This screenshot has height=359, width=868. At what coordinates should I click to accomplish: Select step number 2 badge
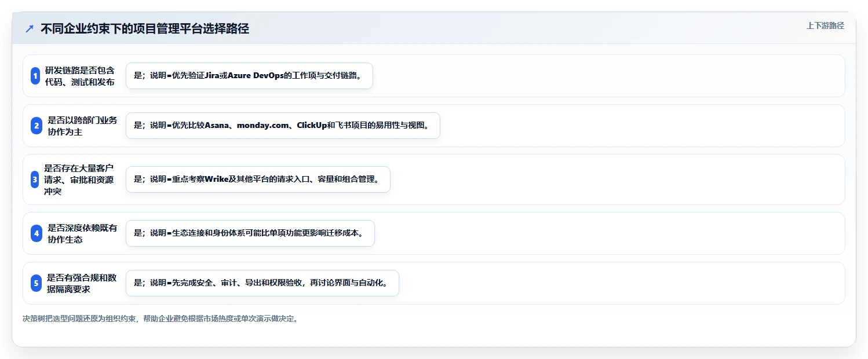37,126
